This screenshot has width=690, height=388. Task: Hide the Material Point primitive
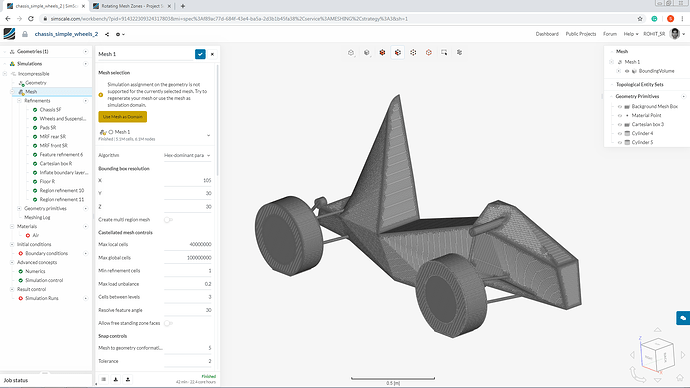coord(620,116)
